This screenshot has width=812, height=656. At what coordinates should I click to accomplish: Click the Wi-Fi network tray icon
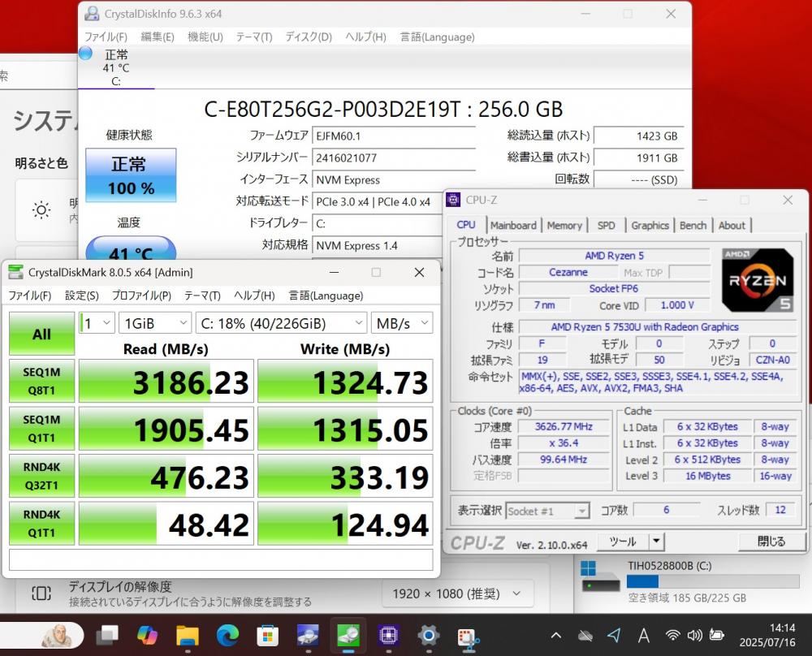[x=672, y=635]
